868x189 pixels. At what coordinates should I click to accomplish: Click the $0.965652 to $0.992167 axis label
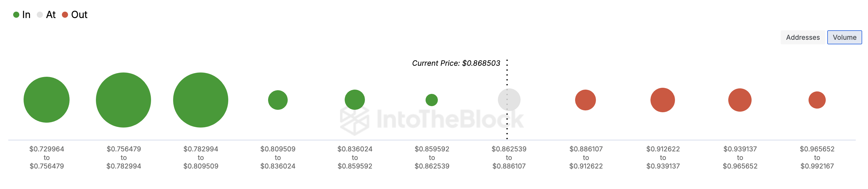tap(817, 157)
